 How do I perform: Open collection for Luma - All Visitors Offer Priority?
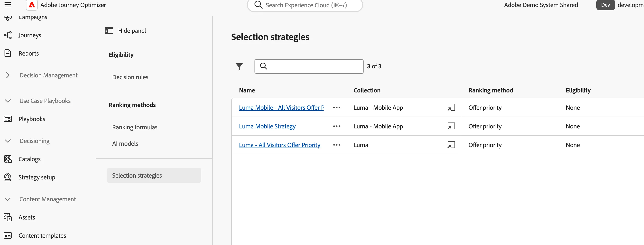point(451,145)
